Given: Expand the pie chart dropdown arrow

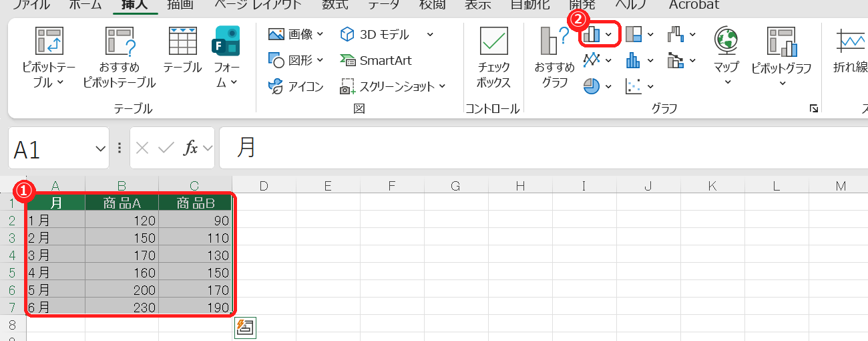Looking at the screenshot, I should pyautogui.click(x=608, y=86).
